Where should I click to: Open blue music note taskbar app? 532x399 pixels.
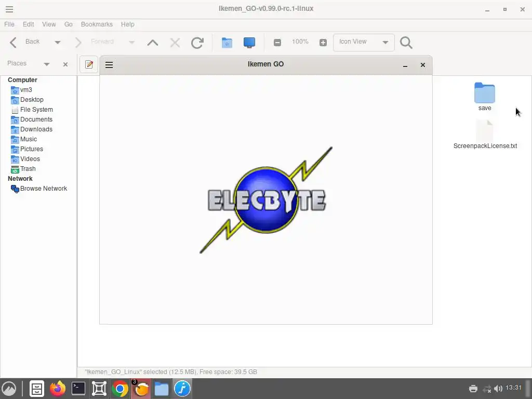pos(182,389)
